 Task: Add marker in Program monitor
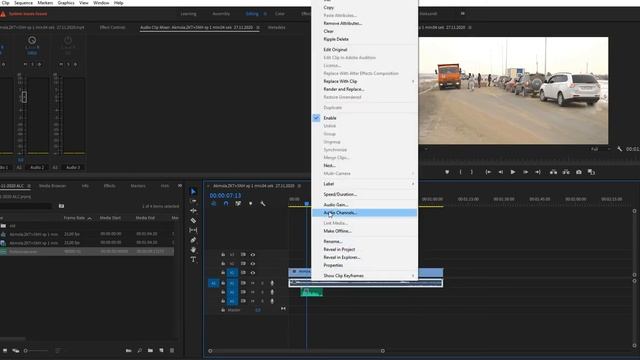(447, 172)
